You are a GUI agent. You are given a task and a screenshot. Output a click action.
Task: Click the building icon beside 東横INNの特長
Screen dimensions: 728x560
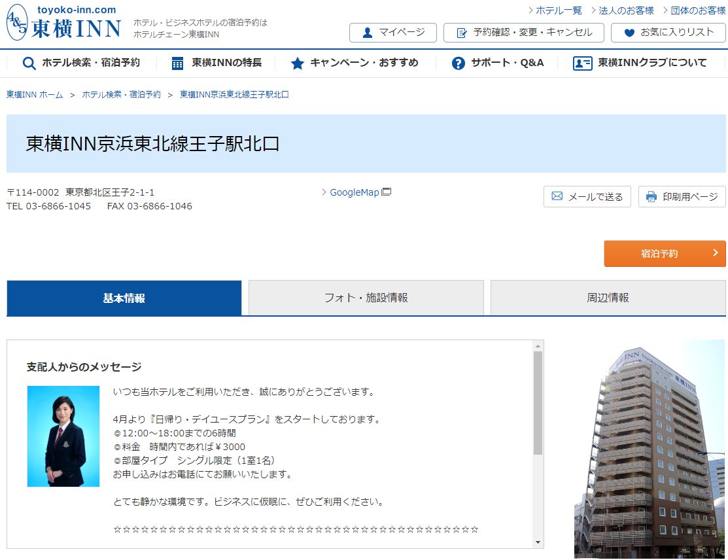click(177, 63)
